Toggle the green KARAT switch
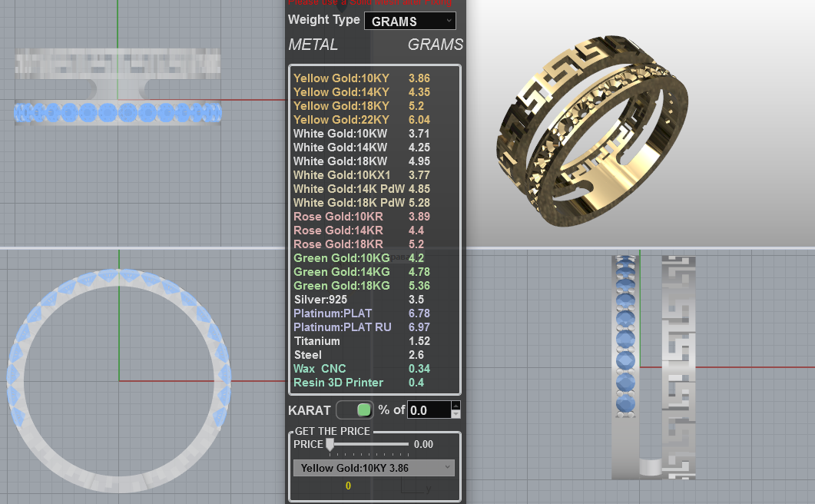Screen dimensions: 815x504 [354, 409]
